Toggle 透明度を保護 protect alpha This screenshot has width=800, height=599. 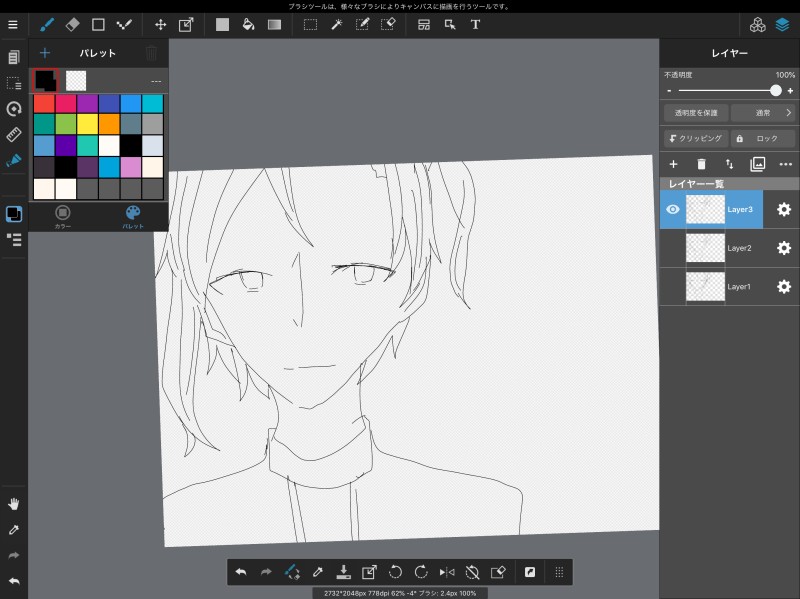(x=696, y=113)
